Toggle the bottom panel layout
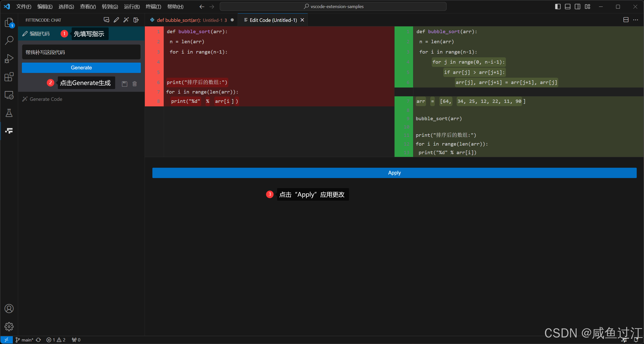The image size is (644, 344). (x=568, y=7)
